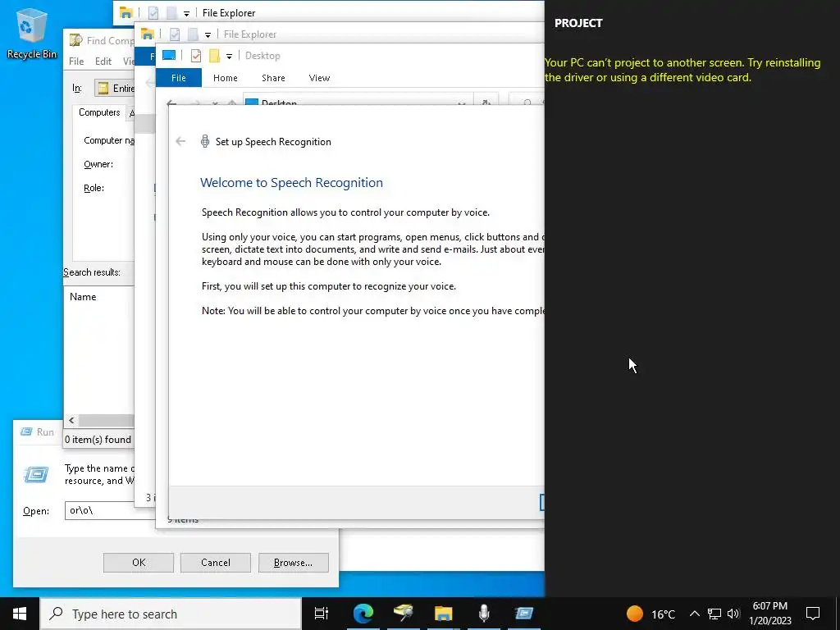Click Browse... in the Run dialog
Viewport: 840px width, 630px height.
click(x=293, y=563)
